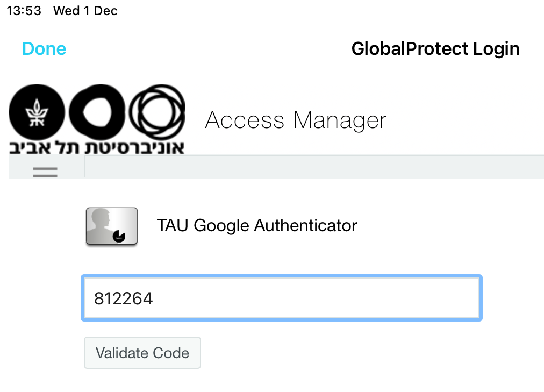Click the Validate Code button
Image resolution: width=544 pixels, height=392 pixels.
click(142, 353)
